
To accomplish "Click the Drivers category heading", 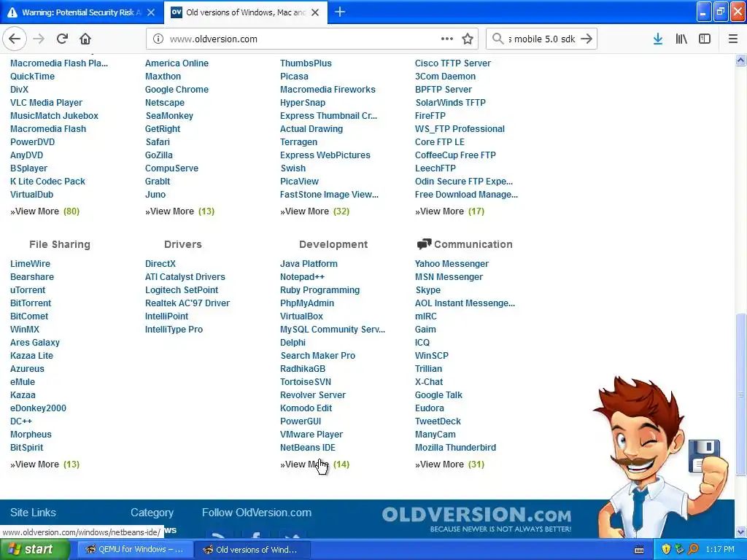I will tap(183, 244).
